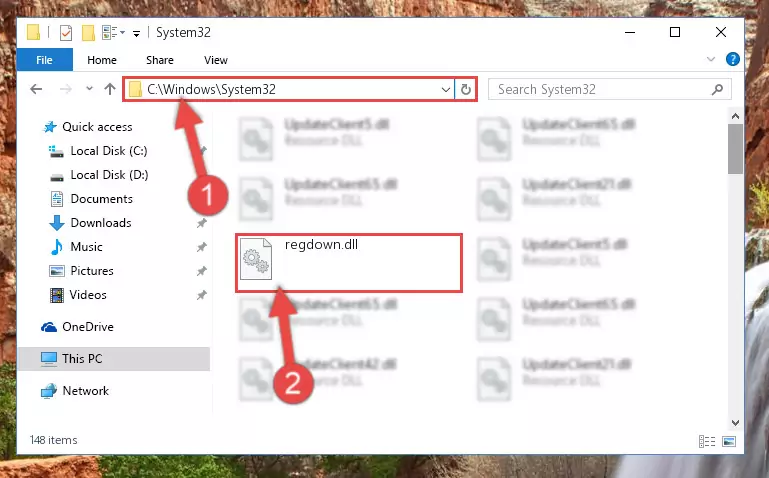
Task: Select the regdown.dll file
Action: (349, 263)
